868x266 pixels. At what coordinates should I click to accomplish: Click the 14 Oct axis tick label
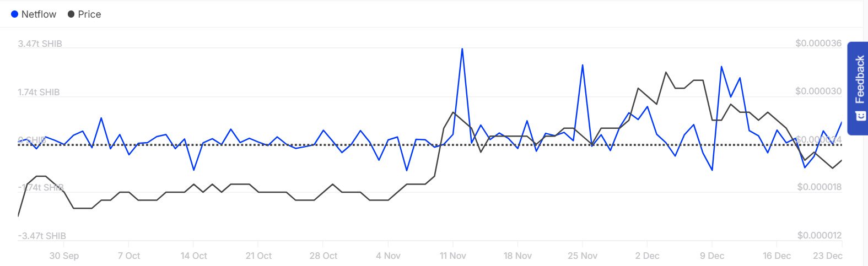[x=193, y=256]
